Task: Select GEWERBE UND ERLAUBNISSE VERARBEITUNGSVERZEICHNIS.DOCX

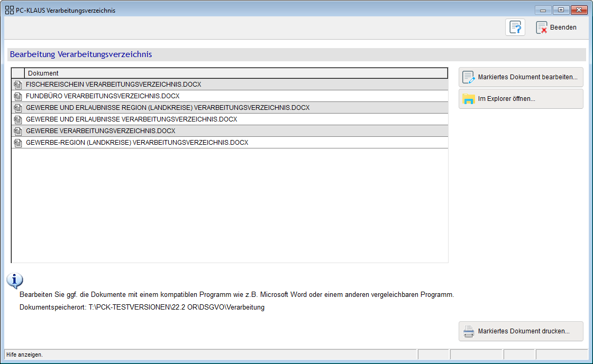Action: 131,119
